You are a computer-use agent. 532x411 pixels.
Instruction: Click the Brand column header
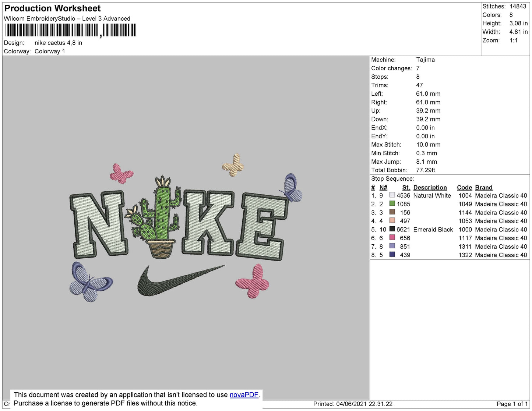click(484, 187)
